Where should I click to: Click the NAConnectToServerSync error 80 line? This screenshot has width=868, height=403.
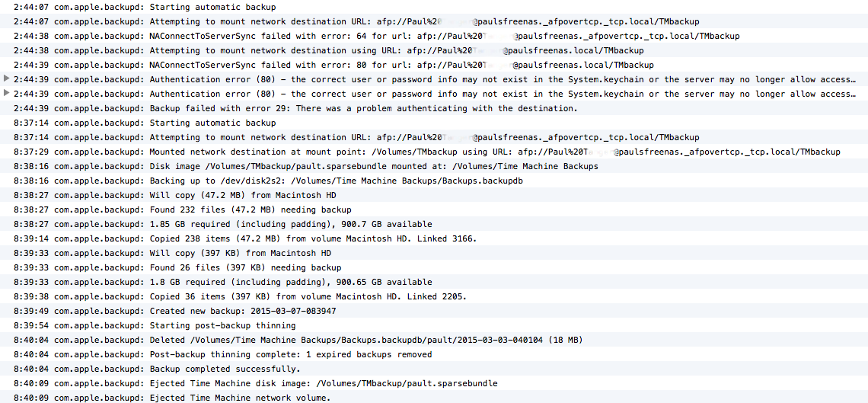coord(434,65)
